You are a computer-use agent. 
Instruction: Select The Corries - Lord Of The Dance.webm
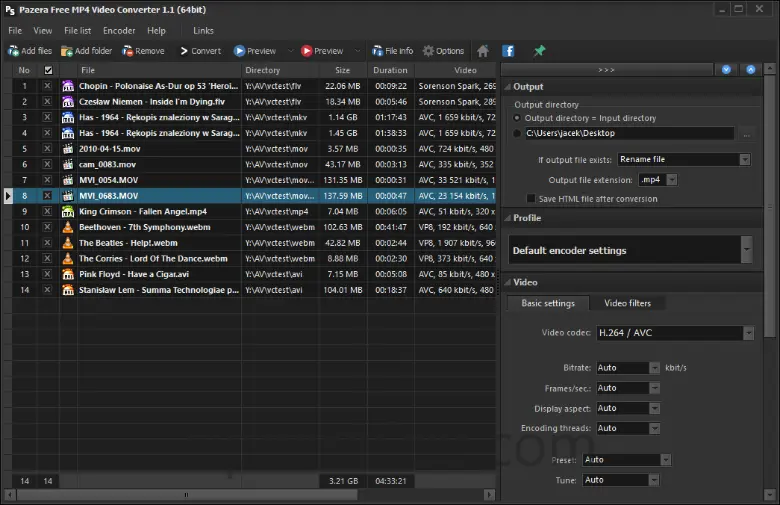[153, 259]
